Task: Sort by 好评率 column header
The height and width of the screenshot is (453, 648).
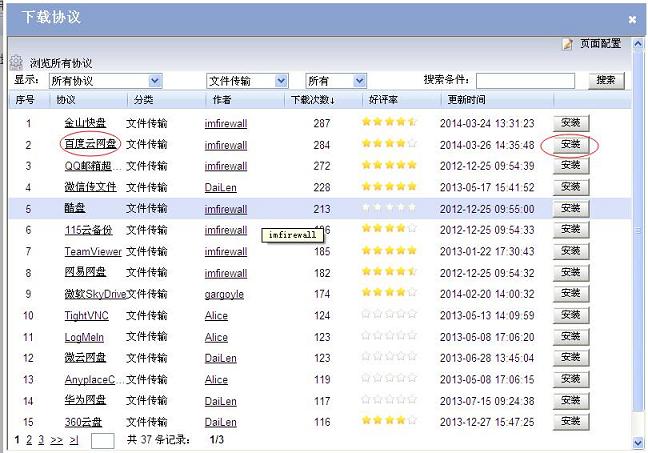Action: point(383,100)
